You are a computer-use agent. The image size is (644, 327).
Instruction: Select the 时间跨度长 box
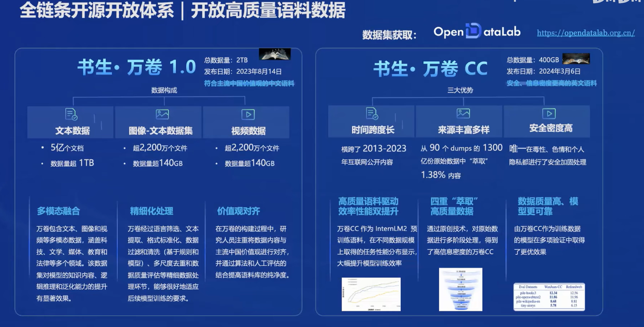tap(371, 121)
